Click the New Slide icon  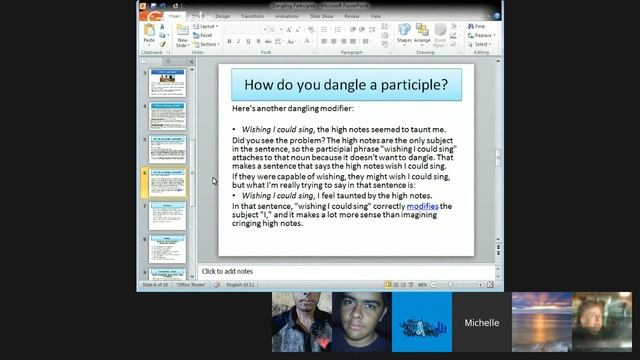point(182,31)
